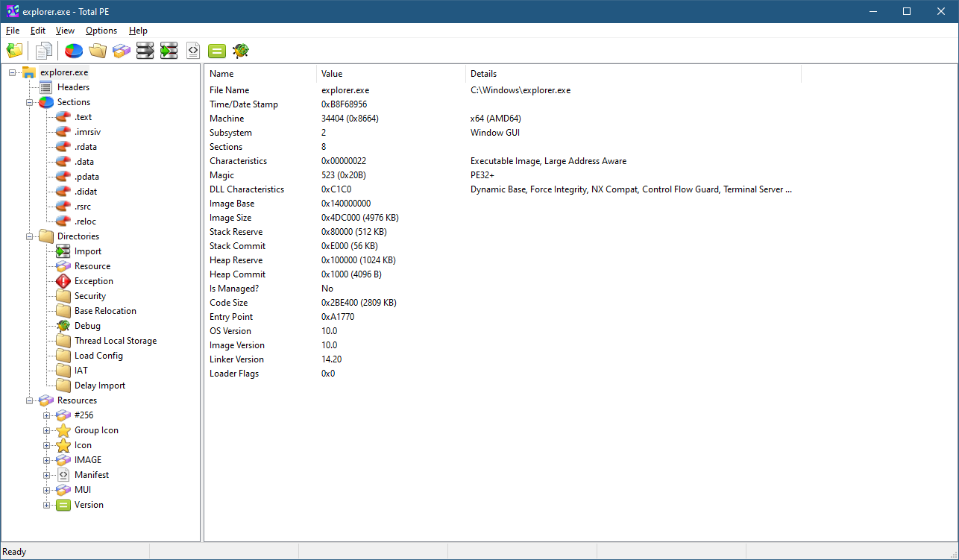This screenshot has width=959, height=560.
Task: Click the bug debug toolbar icon
Action: click(240, 51)
